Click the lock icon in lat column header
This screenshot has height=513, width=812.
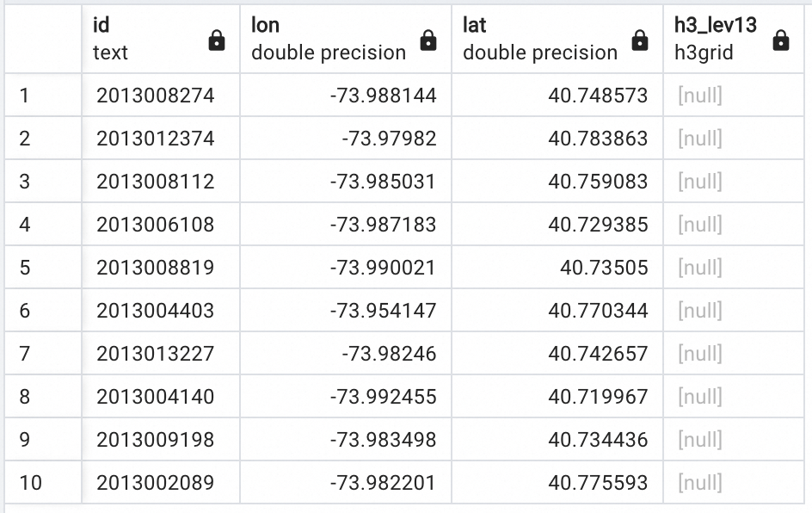[x=639, y=40]
